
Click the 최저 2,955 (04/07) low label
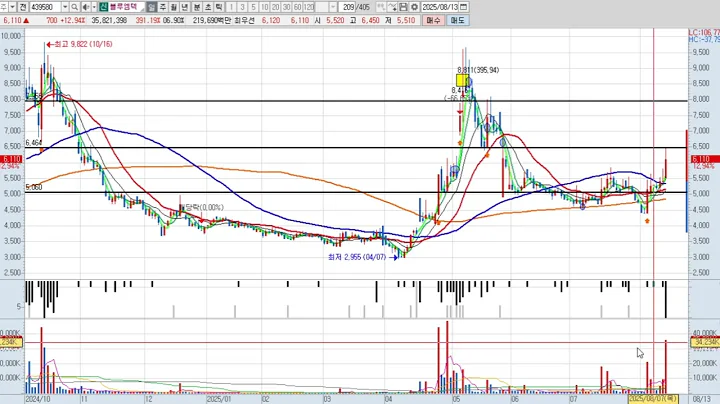tap(357, 258)
